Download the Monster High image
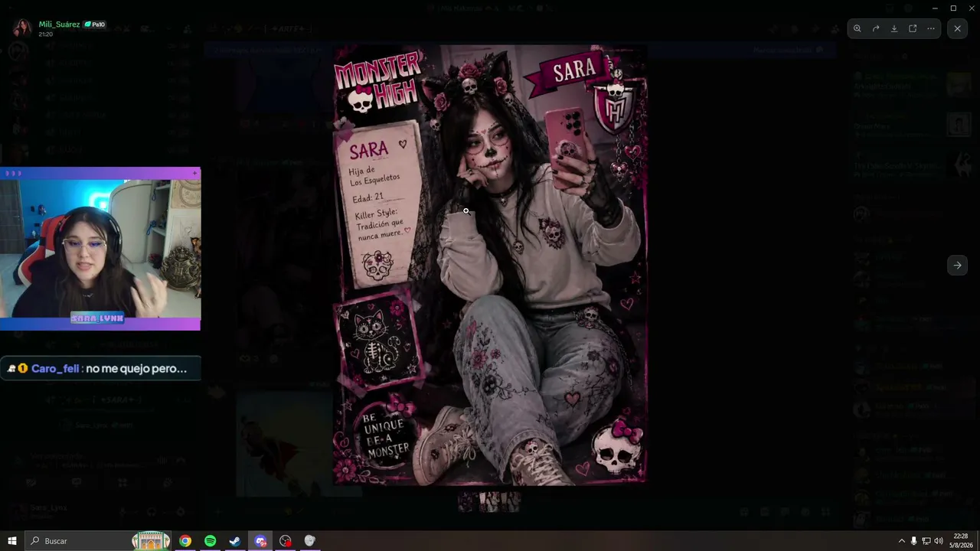 (x=894, y=28)
